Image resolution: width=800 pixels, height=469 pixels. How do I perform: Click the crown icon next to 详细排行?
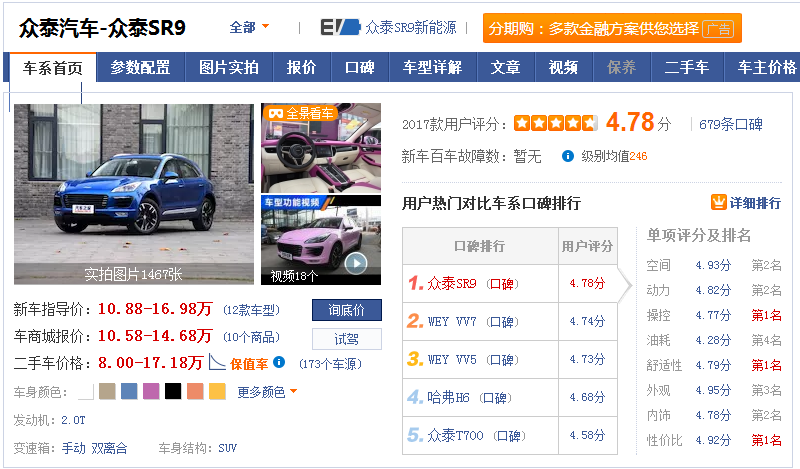coord(718,202)
